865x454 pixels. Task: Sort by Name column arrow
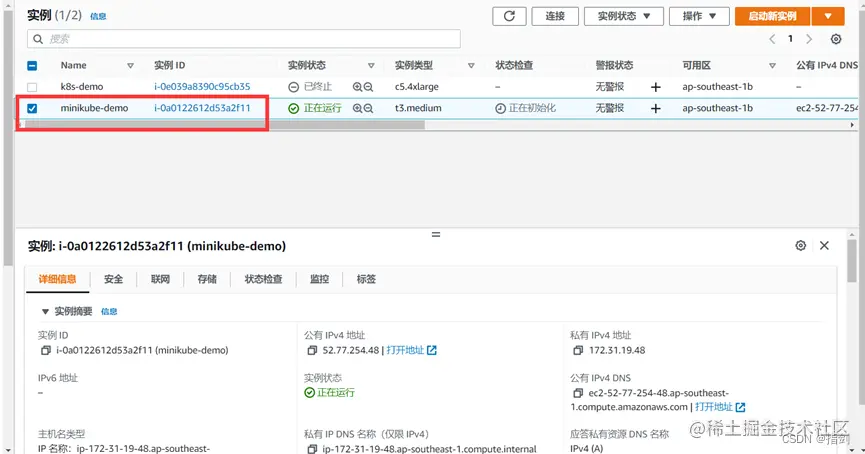(131, 66)
